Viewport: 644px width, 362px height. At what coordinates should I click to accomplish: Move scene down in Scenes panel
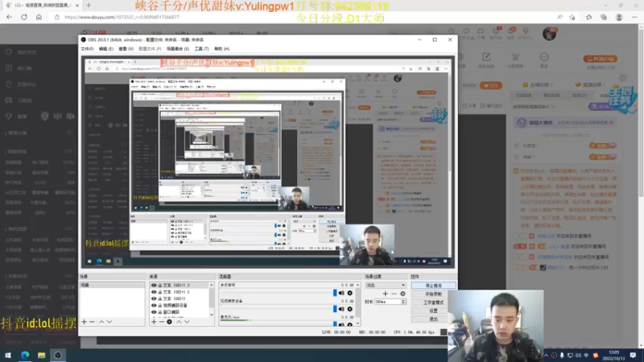(x=109, y=322)
